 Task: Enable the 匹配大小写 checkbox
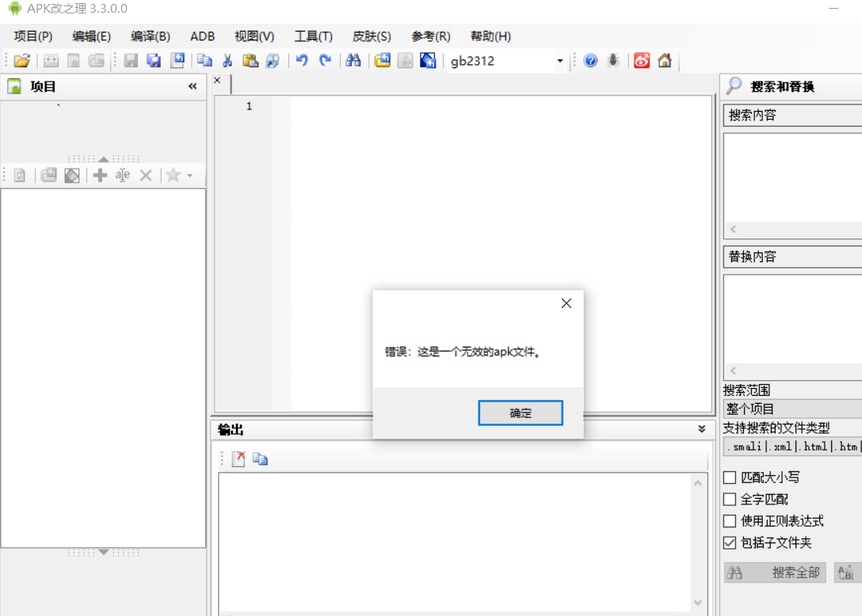coord(730,477)
